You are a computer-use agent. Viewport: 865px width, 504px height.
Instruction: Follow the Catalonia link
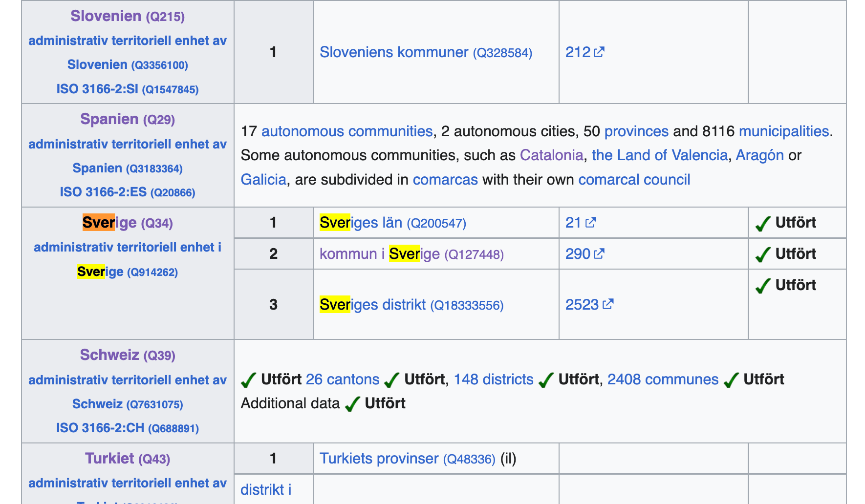[551, 155]
